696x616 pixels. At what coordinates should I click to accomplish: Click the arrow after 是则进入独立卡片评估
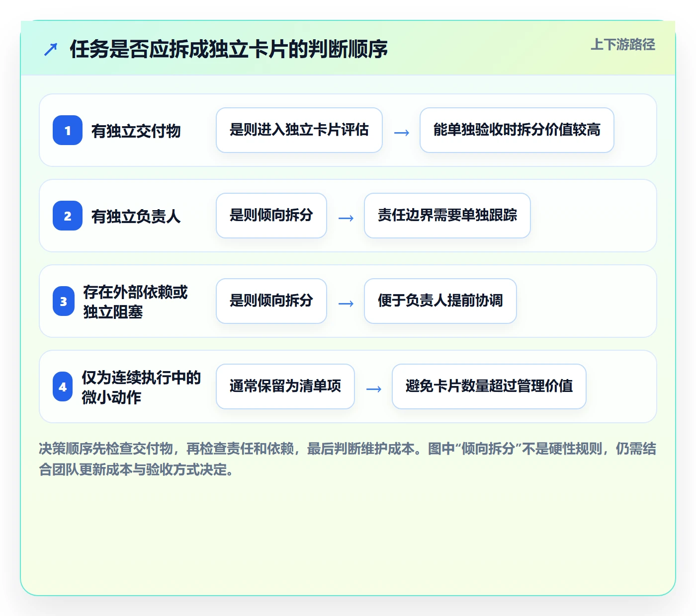[401, 133]
